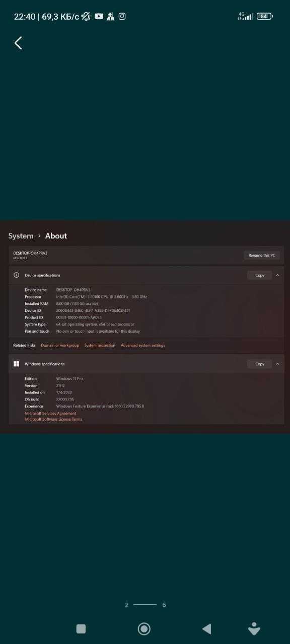
Task: Tap the muted bell icon in status bar
Action: coord(87,16)
